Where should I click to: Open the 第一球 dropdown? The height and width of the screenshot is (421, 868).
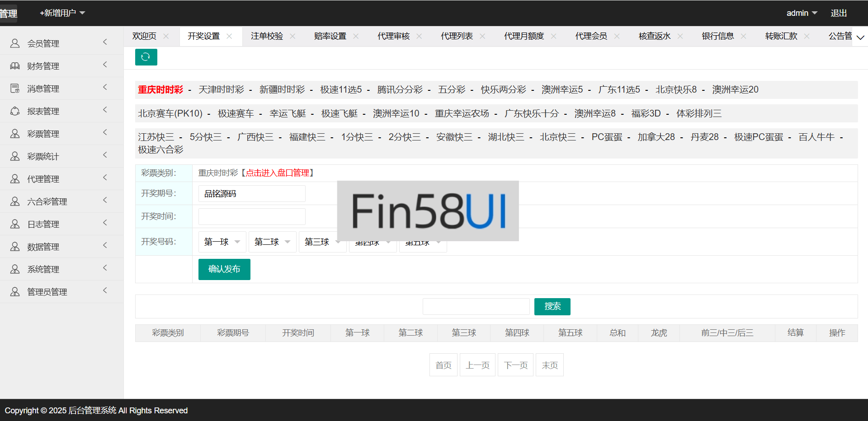tap(222, 242)
